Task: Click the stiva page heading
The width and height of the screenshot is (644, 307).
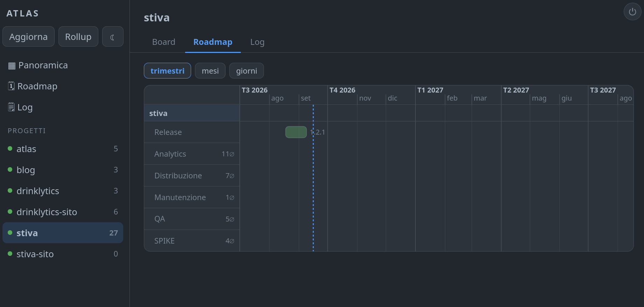Action: (x=157, y=18)
